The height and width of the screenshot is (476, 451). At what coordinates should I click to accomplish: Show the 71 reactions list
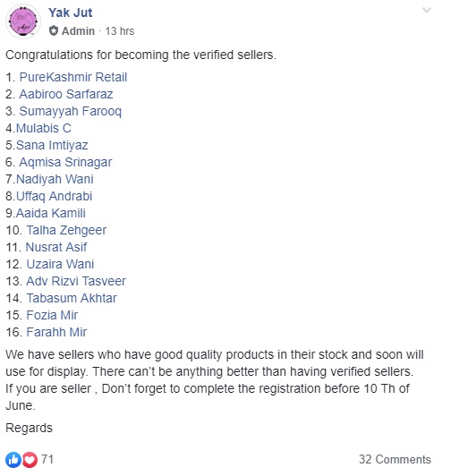tap(47, 459)
